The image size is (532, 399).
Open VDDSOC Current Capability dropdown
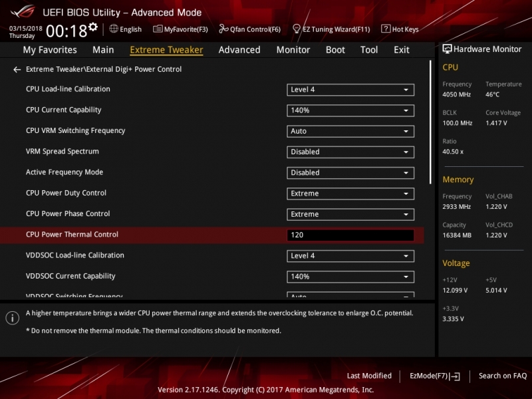(350, 277)
